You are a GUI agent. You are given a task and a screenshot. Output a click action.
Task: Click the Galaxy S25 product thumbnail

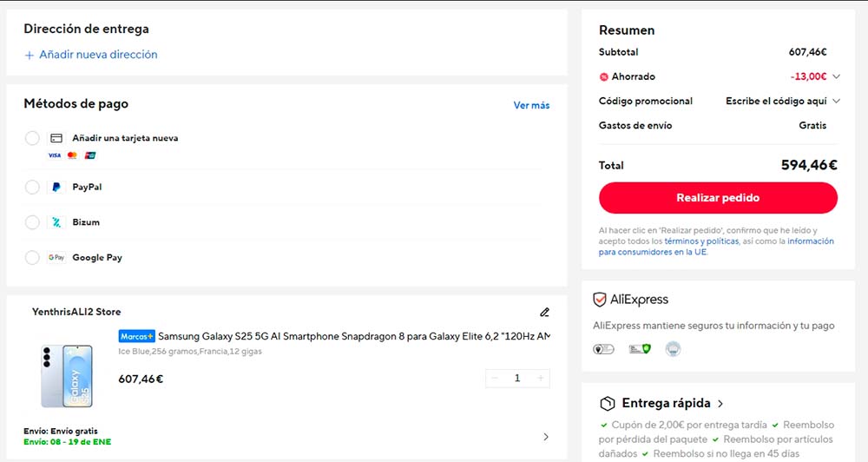(66, 375)
